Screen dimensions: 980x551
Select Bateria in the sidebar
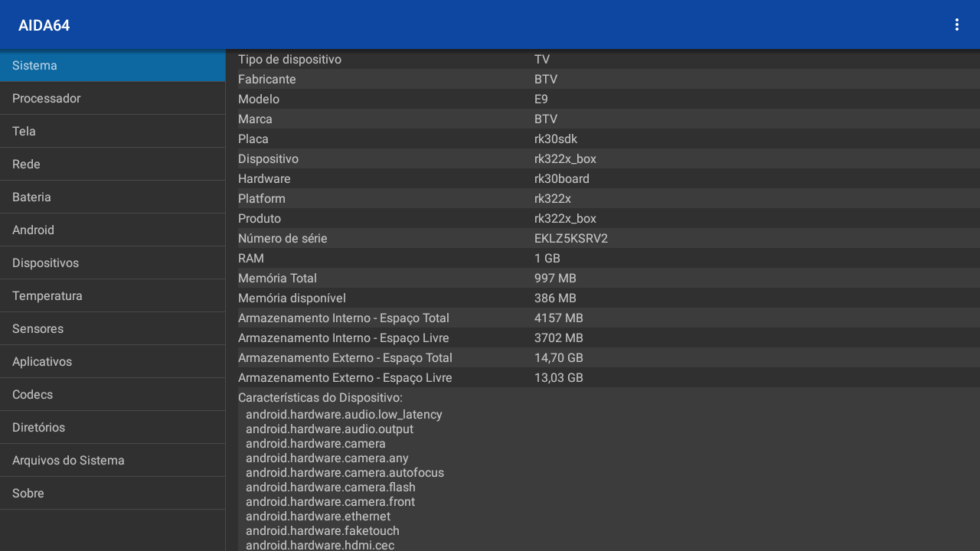[112, 197]
